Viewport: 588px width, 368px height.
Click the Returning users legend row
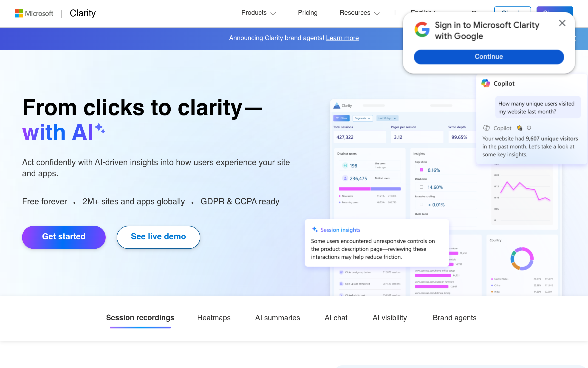tap(368, 202)
